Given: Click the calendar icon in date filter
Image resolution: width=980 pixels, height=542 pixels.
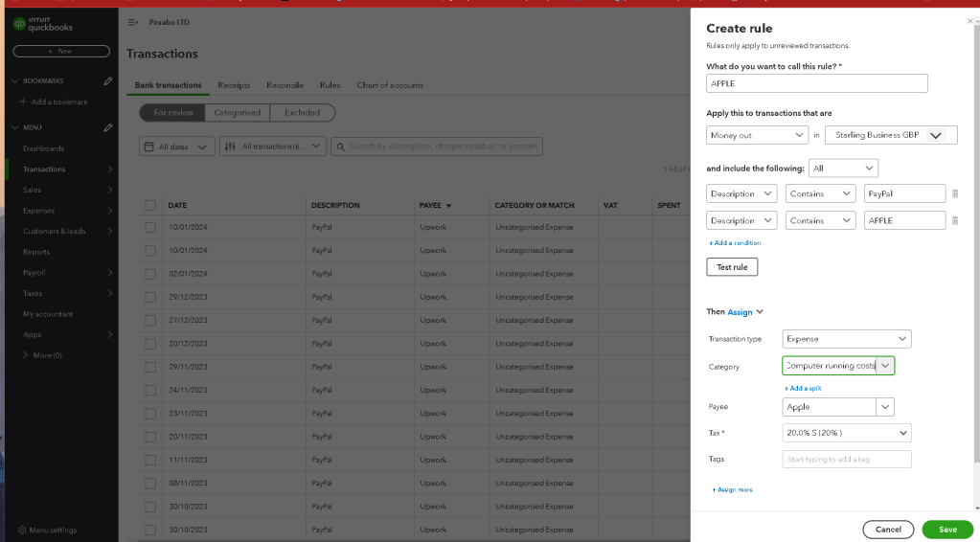Looking at the screenshot, I should click(x=148, y=147).
